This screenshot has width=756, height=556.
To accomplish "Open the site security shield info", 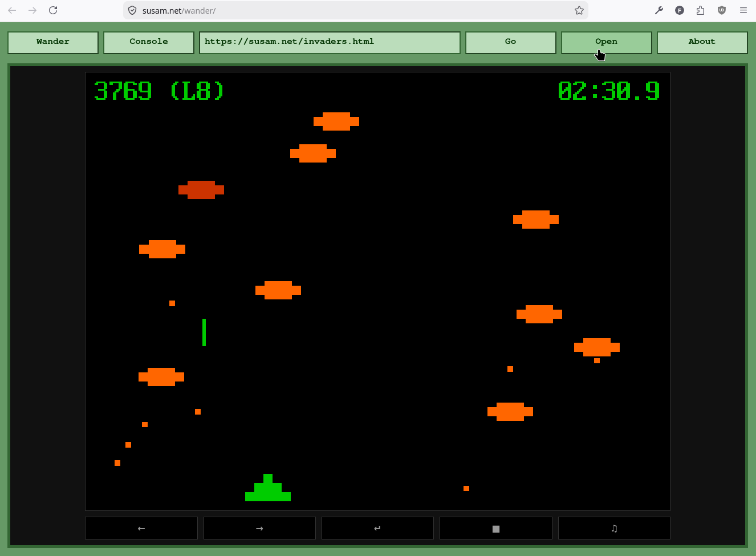I will tap(132, 10).
